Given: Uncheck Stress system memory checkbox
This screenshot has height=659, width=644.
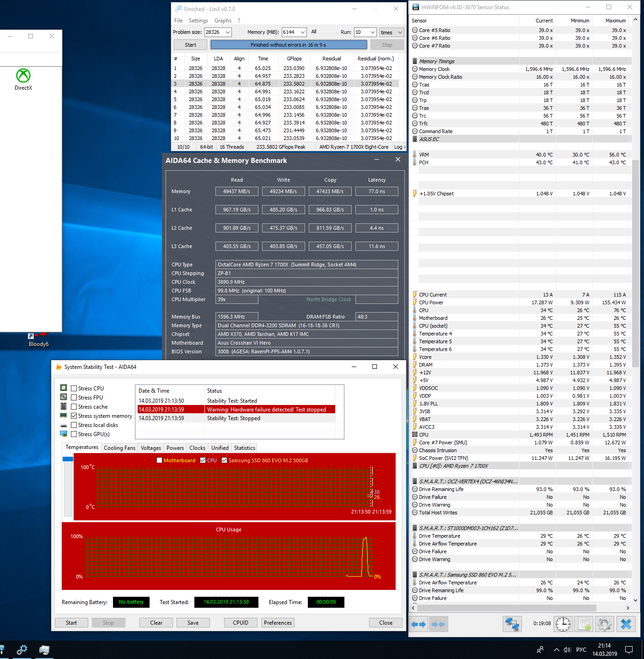Looking at the screenshot, I should point(74,416).
